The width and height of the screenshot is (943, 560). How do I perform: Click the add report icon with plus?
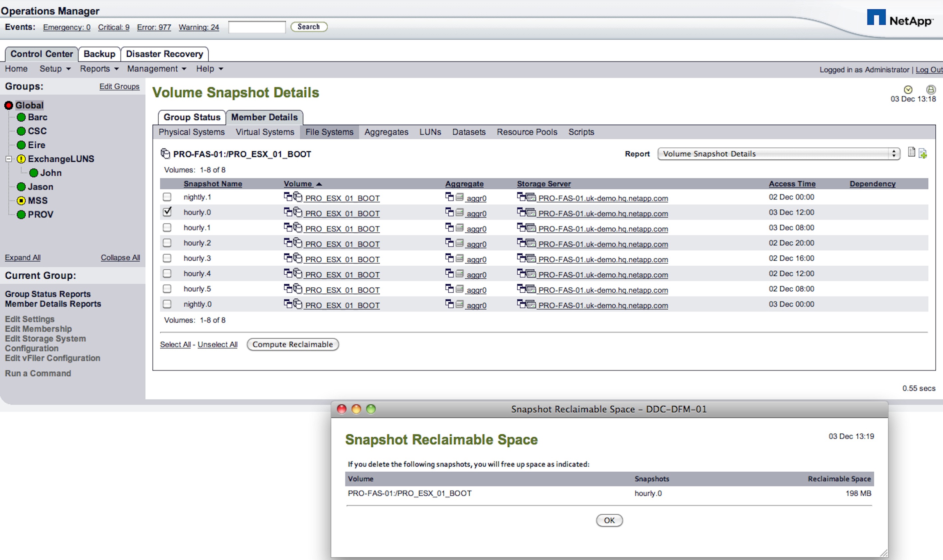click(x=923, y=154)
